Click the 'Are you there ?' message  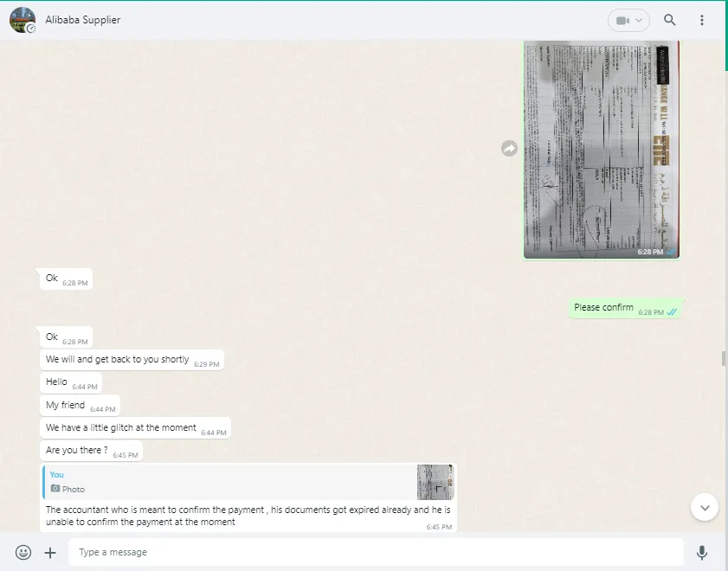click(91, 451)
